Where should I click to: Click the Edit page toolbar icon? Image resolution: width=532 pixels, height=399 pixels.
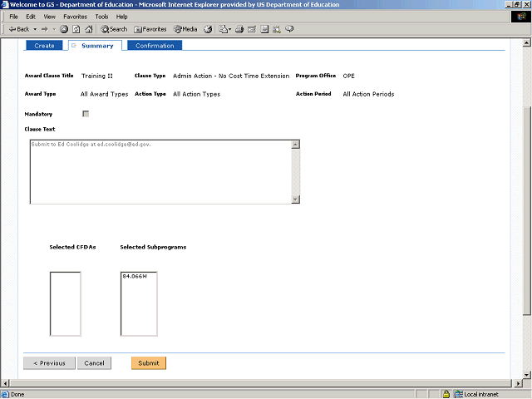(252, 29)
